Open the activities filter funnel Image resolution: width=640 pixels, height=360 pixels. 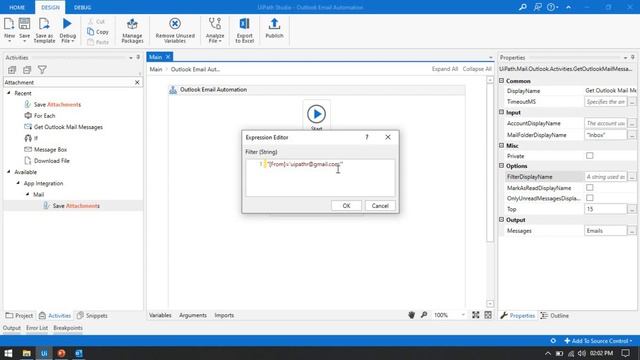pyautogui.click(x=42, y=70)
